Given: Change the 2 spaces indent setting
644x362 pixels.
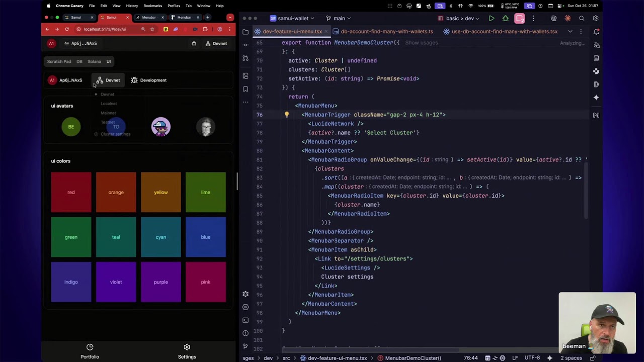Looking at the screenshot, I should [572, 358].
